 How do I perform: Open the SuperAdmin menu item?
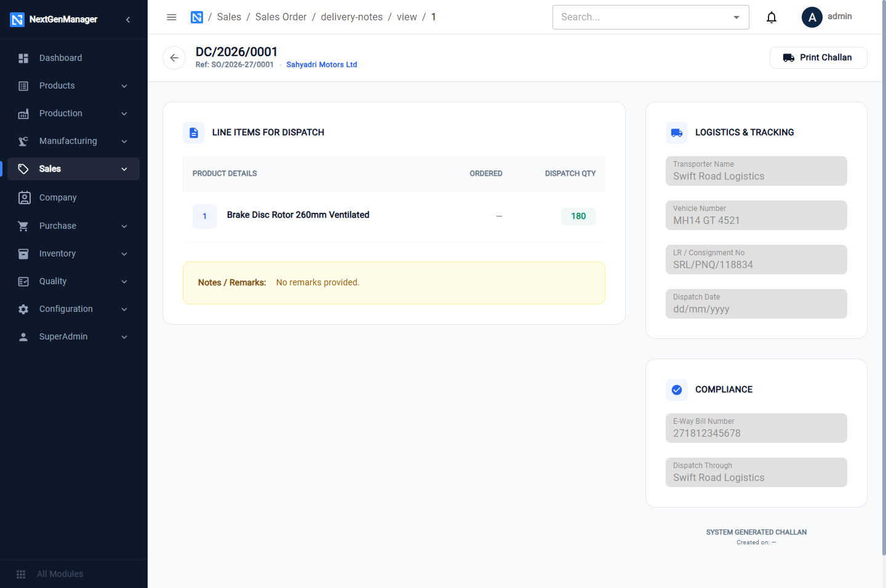click(x=74, y=336)
